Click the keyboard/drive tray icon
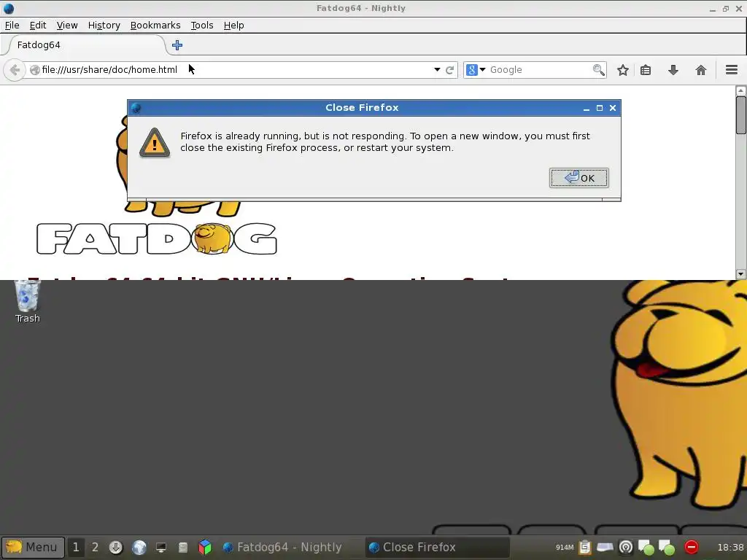Image resolution: width=747 pixels, height=560 pixels. tap(605, 547)
